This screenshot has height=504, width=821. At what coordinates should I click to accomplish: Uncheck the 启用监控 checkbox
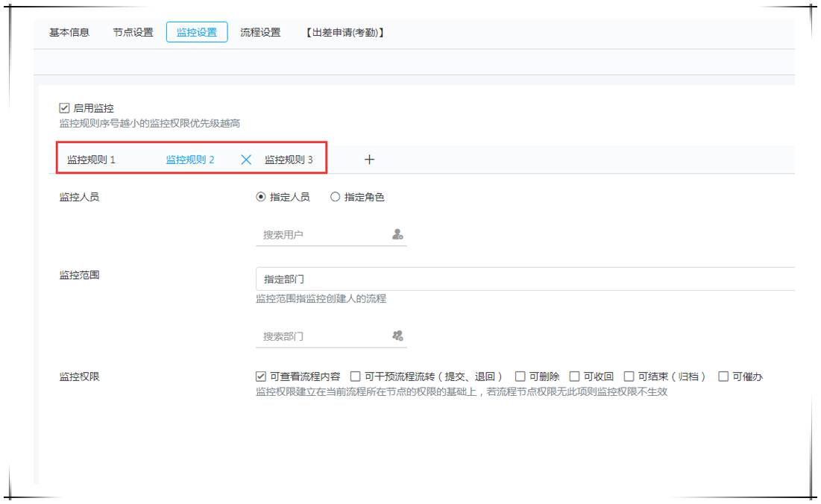pos(64,108)
